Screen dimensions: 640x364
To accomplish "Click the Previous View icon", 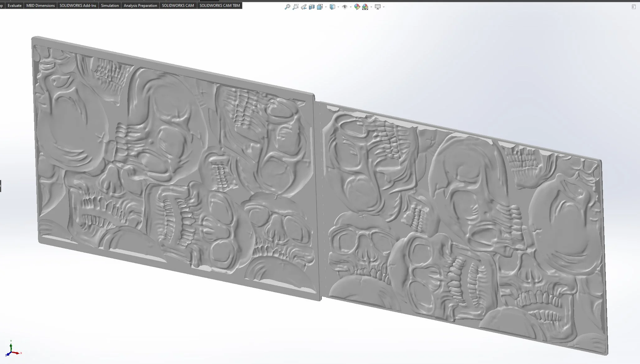I will point(304,7).
